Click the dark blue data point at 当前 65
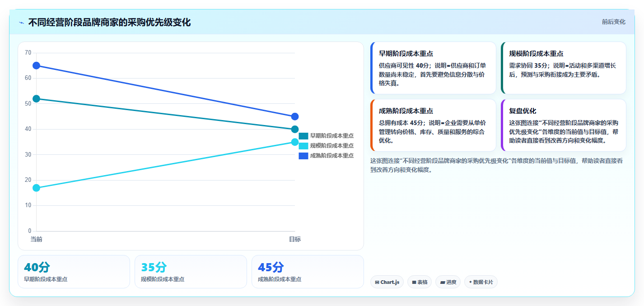Screen dimensions: 644x306 coord(37,65)
